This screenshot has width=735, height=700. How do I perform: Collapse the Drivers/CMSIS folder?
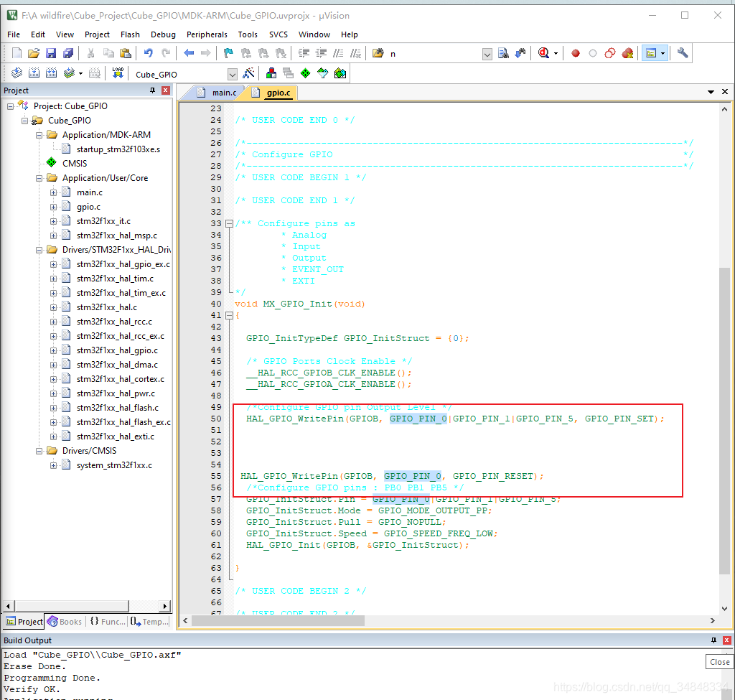click(x=39, y=451)
